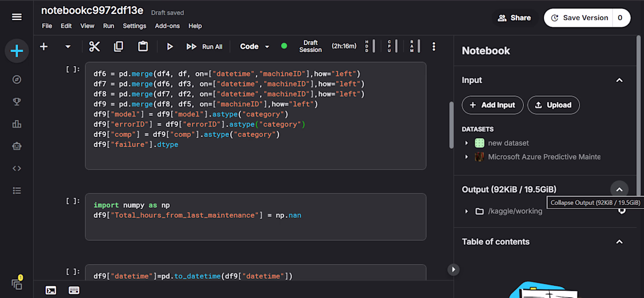Click the session time (2h:16m) text
The width and height of the screenshot is (644, 298).
(x=344, y=46)
